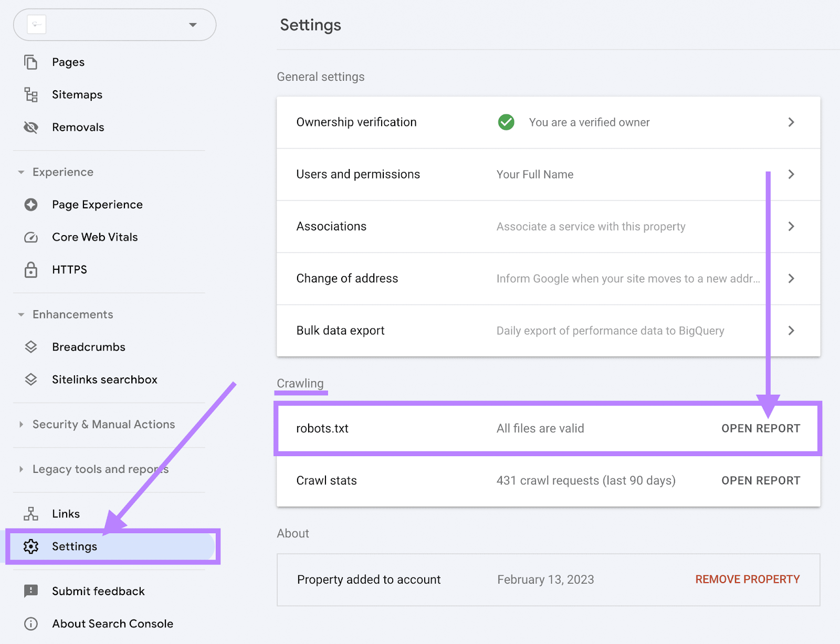
Task: Click the Pages icon in the sidebar
Action: point(31,62)
